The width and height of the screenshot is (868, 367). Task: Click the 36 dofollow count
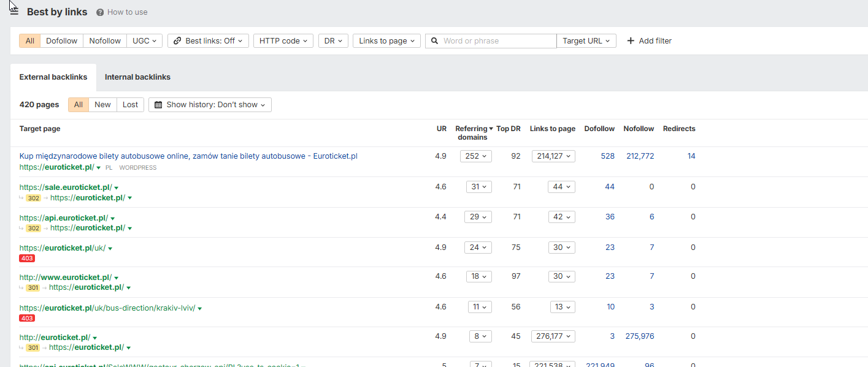tap(610, 217)
